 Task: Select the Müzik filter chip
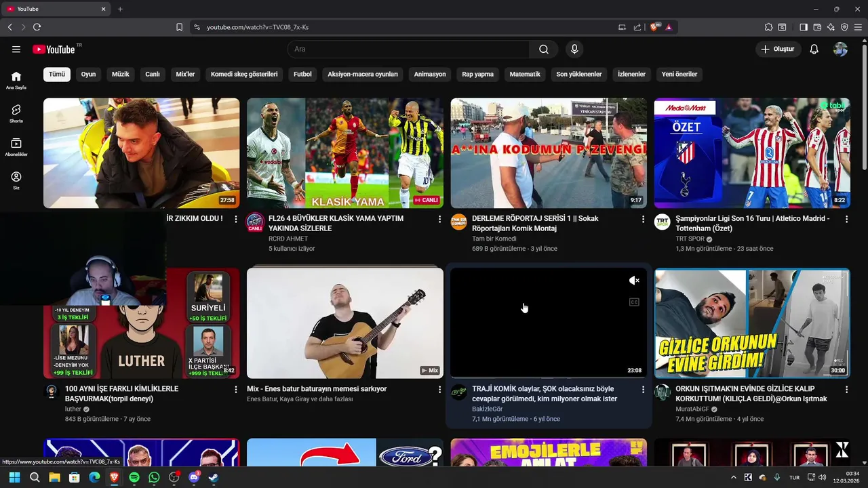[x=120, y=74]
